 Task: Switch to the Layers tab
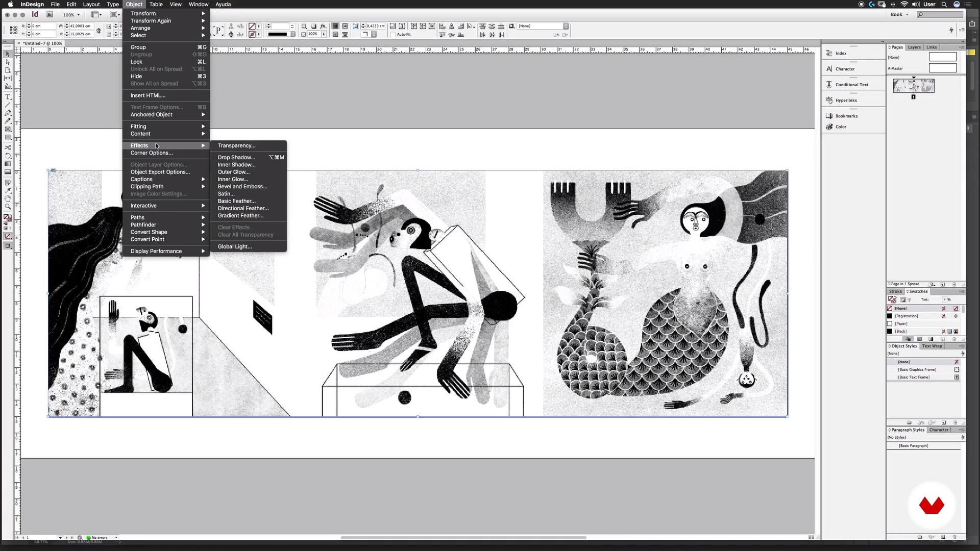(914, 47)
